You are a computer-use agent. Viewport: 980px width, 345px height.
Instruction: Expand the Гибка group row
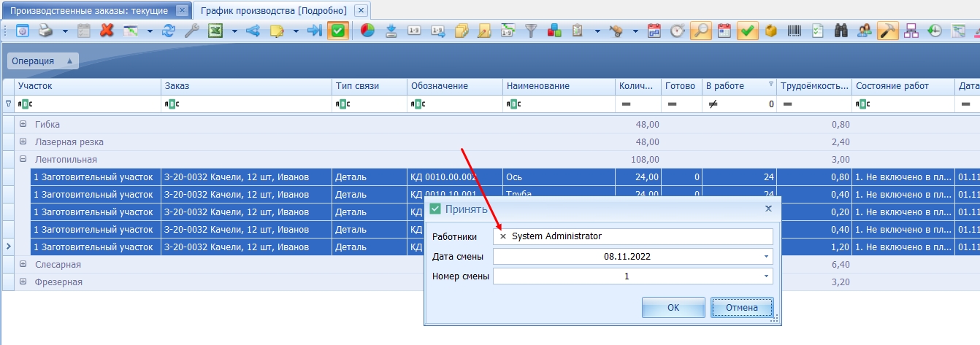click(x=23, y=124)
